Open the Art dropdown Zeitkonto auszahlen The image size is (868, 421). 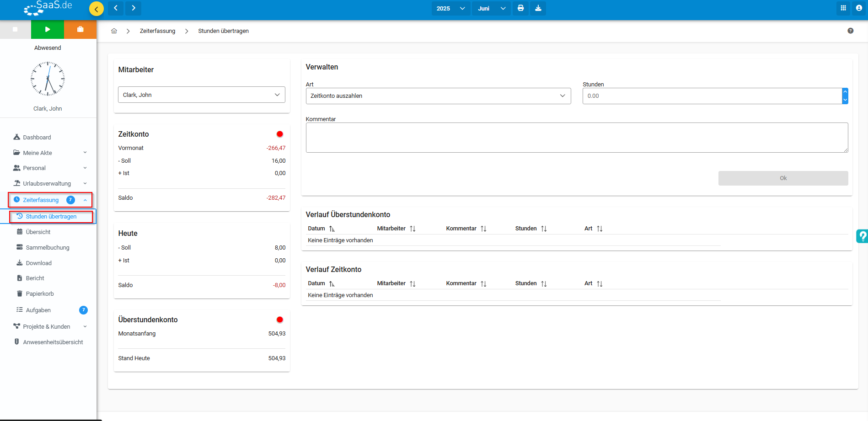coord(438,96)
